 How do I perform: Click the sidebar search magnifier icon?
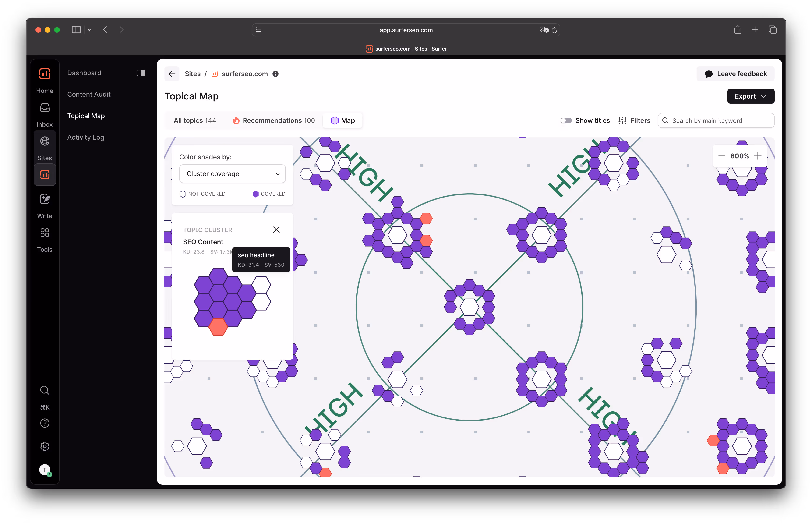45,390
